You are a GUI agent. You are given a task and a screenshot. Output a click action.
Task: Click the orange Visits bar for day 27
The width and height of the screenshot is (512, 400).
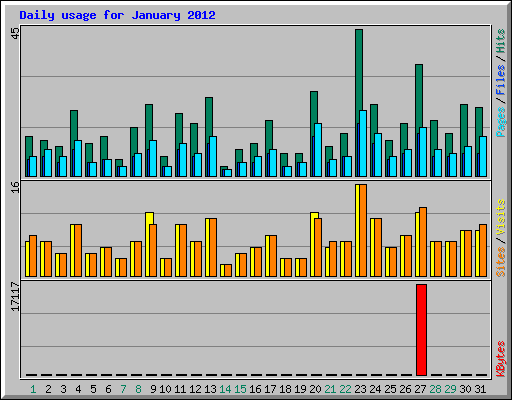click(423, 242)
